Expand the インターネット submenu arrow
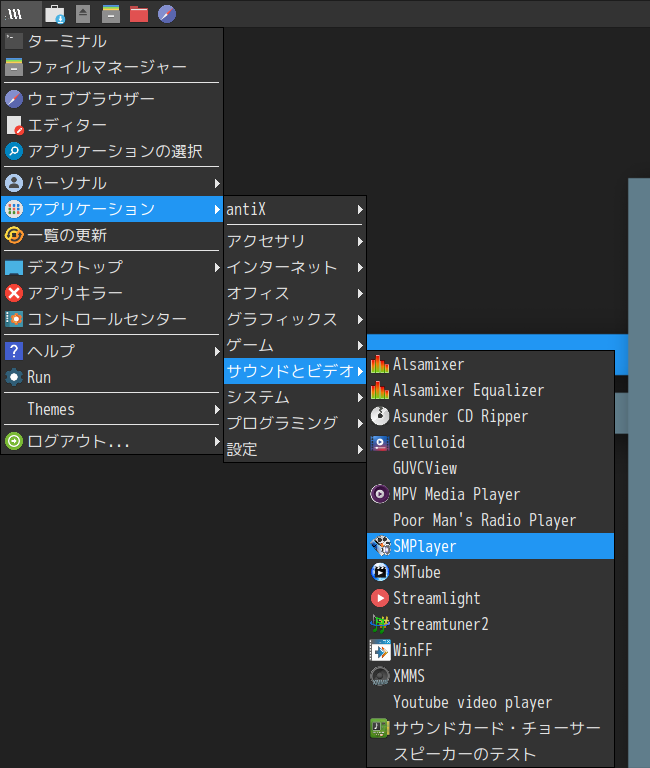This screenshot has width=650, height=768. 360,267
